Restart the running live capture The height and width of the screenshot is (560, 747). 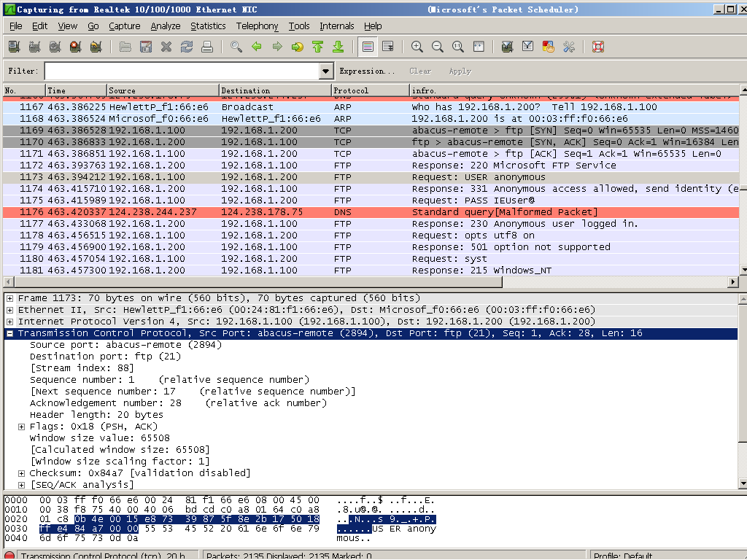tap(96, 47)
